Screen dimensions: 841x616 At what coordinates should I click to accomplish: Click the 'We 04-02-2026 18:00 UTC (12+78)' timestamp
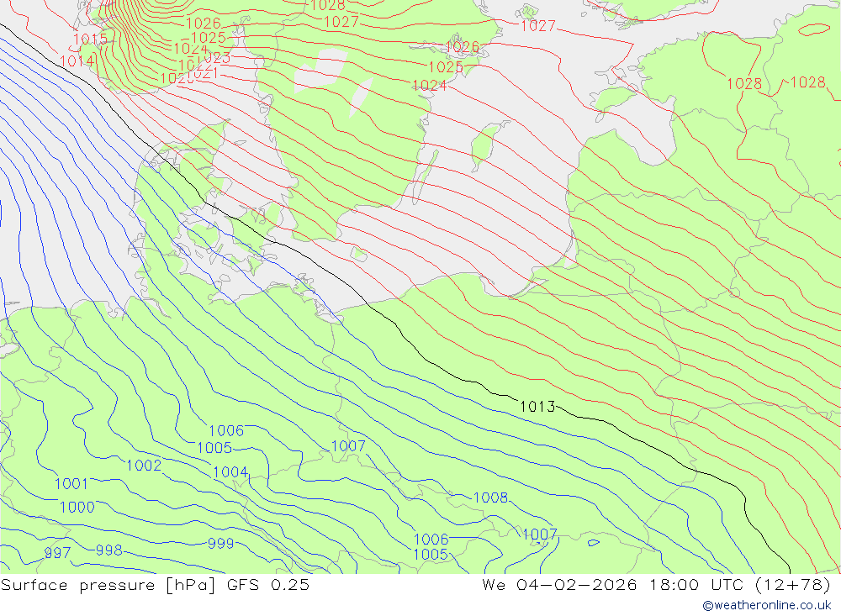tap(657, 585)
